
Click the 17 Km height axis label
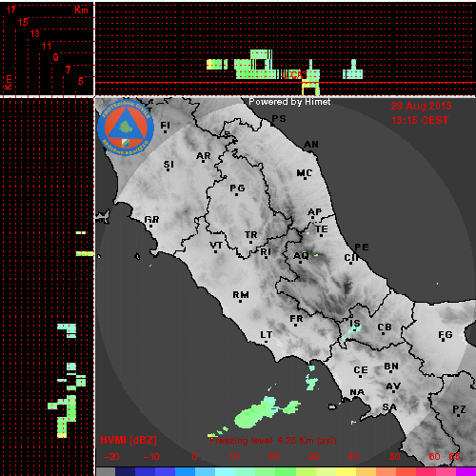click(x=11, y=10)
